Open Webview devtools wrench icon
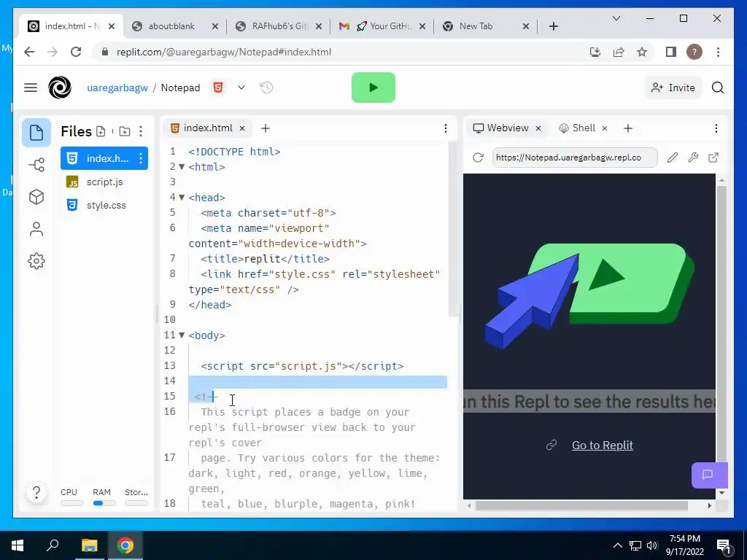Viewport: 747px width, 560px height. pos(693,157)
